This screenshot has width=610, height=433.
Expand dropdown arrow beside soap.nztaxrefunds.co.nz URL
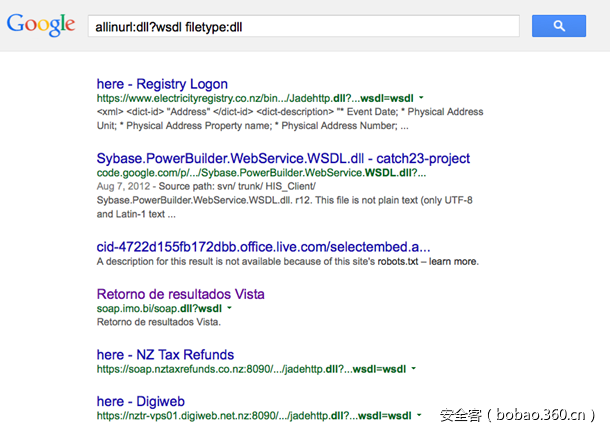414,368
